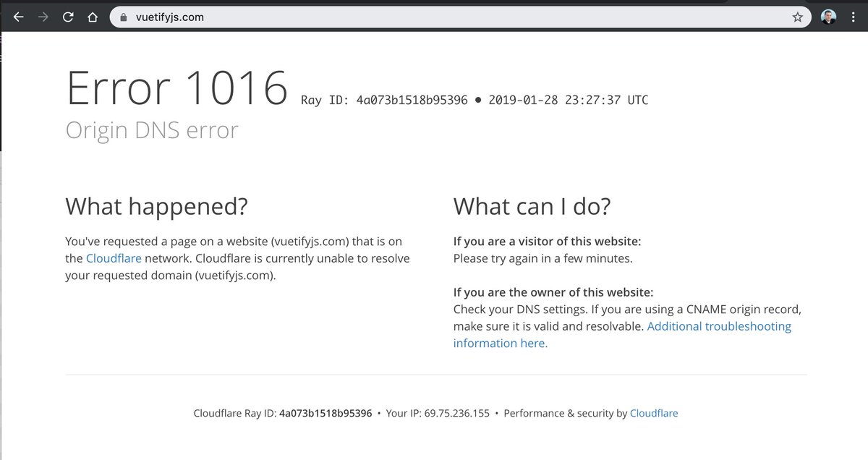Image resolution: width=868 pixels, height=460 pixels.
Task: Reload the page with the refresh icon
Action: pos(68,17)
